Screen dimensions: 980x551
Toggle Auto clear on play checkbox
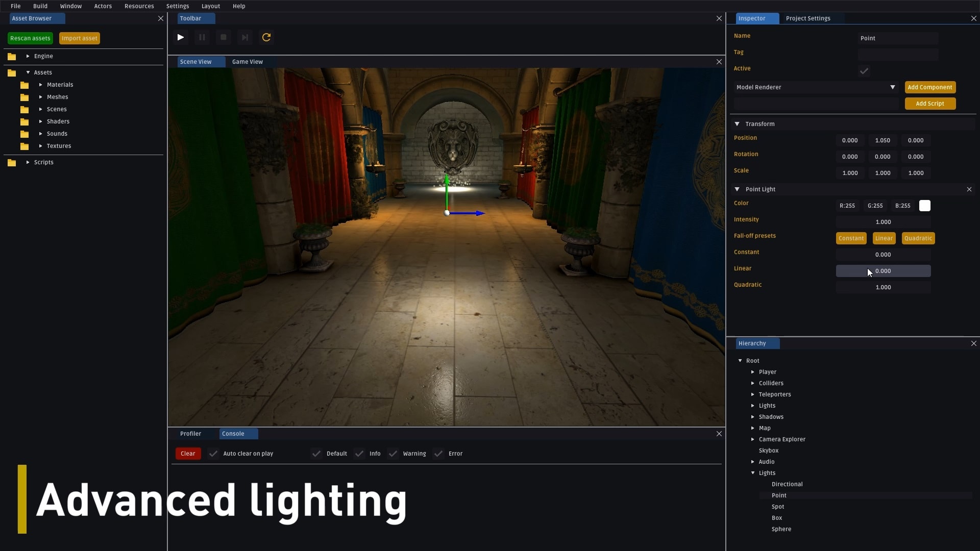tap(213, 454)
